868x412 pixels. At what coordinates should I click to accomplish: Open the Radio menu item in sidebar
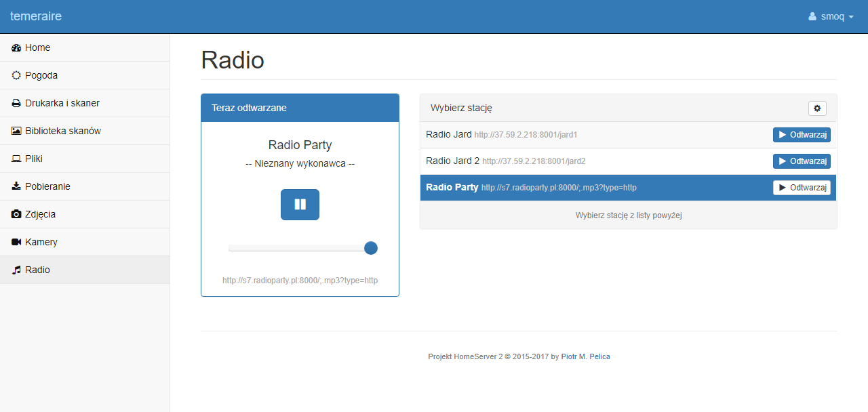38,270
